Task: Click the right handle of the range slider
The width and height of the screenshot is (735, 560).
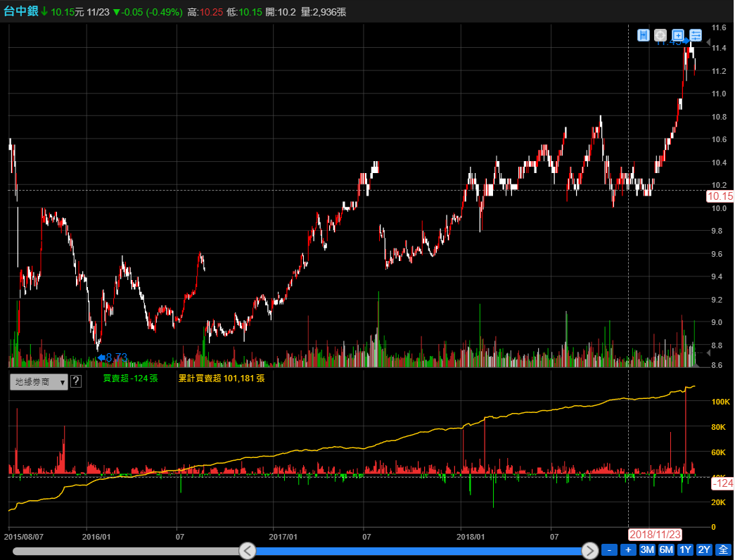Action: tap(589, 550)
